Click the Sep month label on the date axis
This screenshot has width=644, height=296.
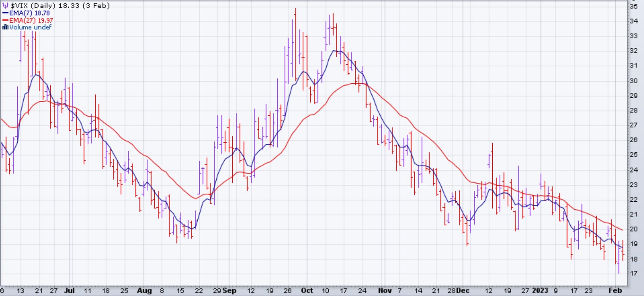coord(229,291)
